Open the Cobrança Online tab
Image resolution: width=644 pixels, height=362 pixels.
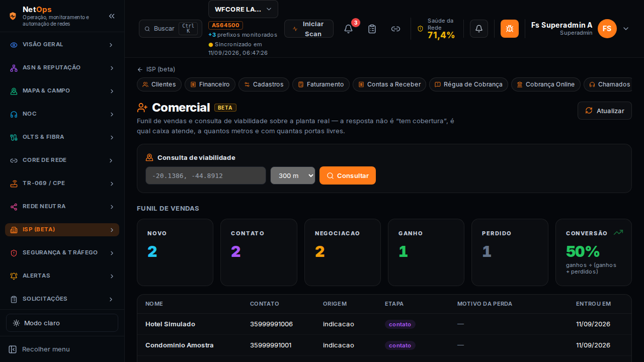(x=546, y=84)
